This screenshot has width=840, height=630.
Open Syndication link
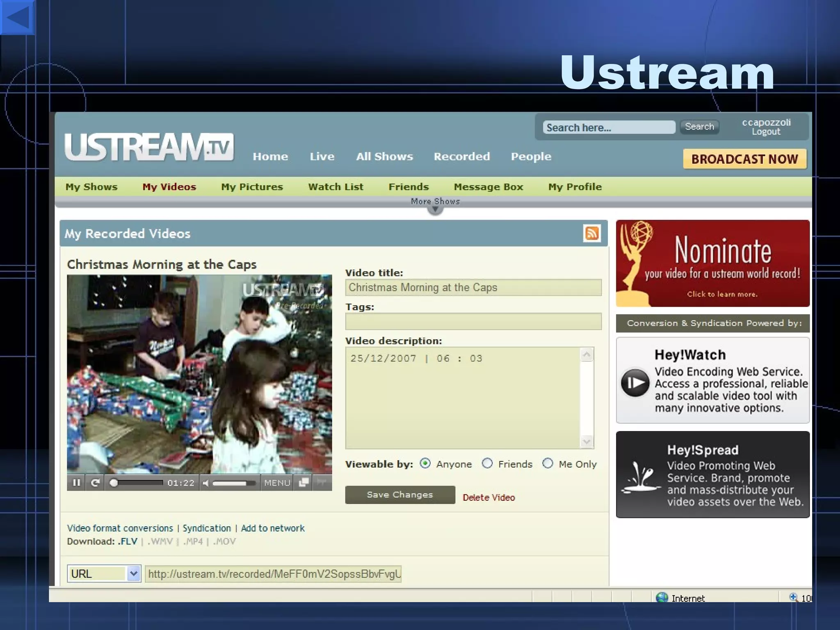pos(207,528)
